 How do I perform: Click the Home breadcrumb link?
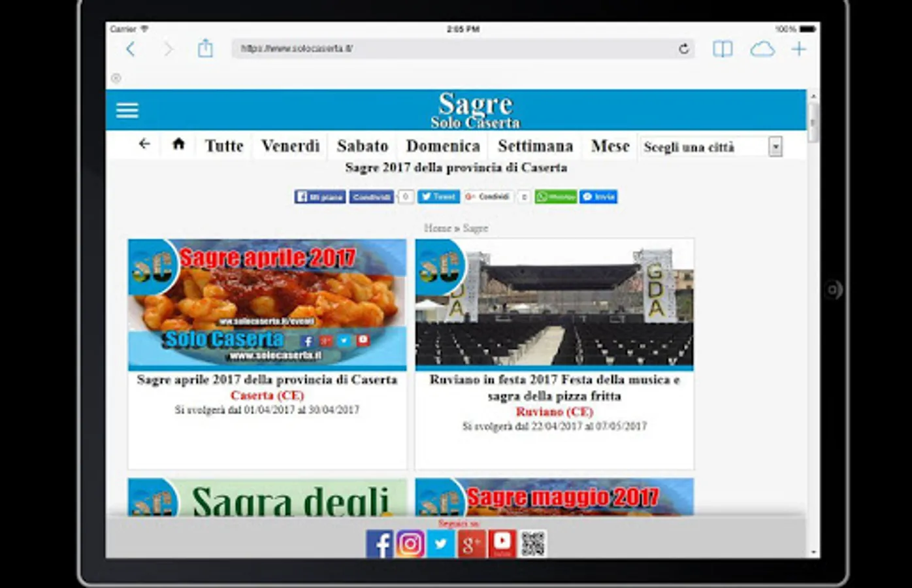[437, 228]
